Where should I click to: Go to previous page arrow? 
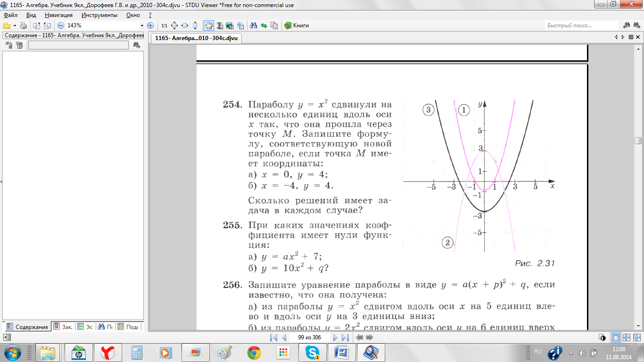pos(284,337)
